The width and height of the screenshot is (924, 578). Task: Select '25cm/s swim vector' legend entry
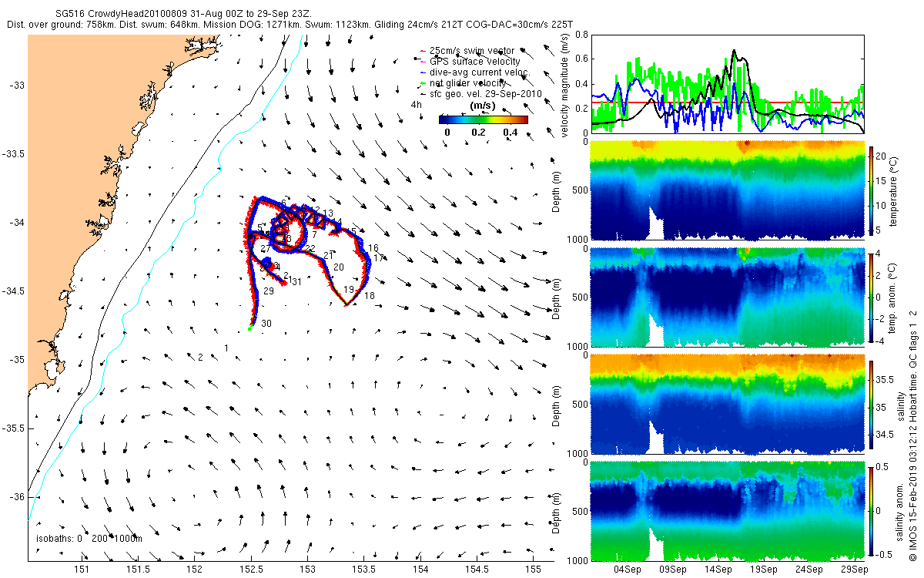pyautogui.click(x=467, y=51)
